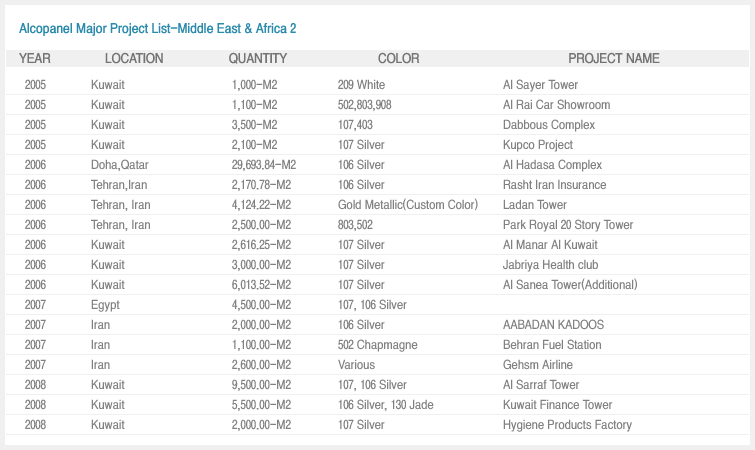Select project name 'Hygiene Products Factory'
This screenshot has width=755, height=450.
coord(567,425)
